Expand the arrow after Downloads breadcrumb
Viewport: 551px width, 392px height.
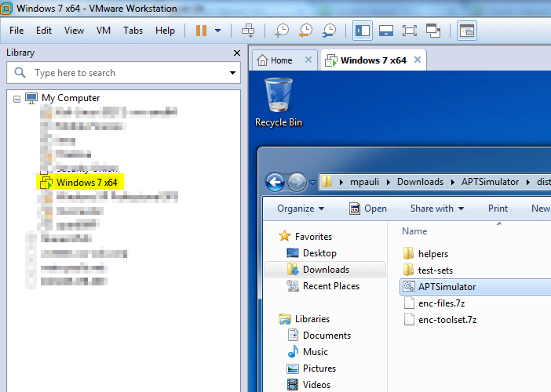tap(453, 182)
